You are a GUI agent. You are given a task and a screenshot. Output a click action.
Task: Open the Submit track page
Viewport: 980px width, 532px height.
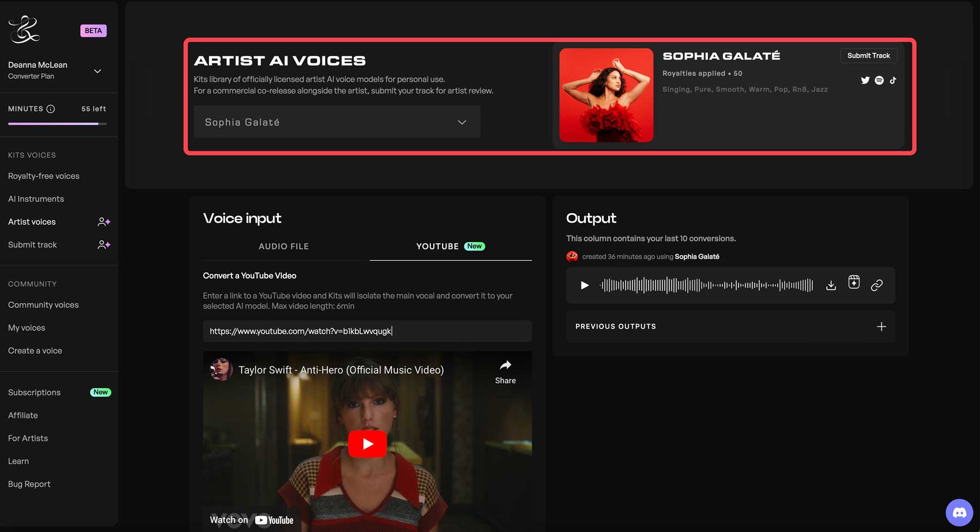pos(33,245)
